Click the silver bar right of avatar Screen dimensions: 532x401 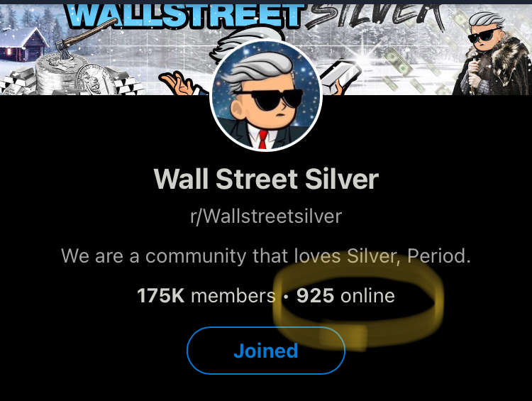coord(340,77)
